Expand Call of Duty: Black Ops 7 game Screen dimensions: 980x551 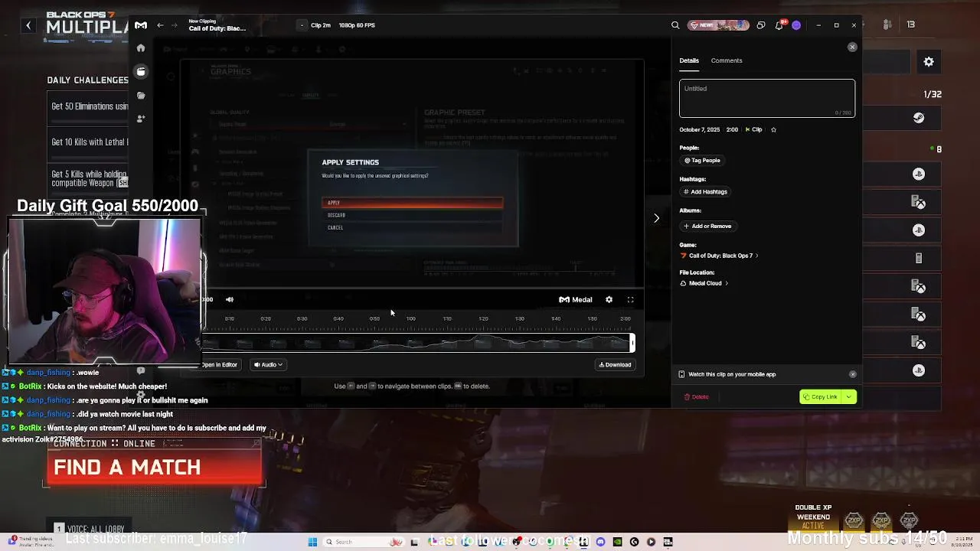[720, 256]
